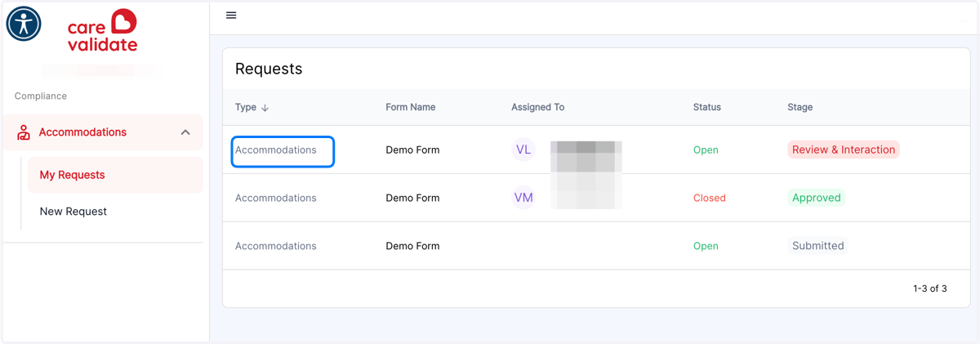Toggle the hamburger menu icon
The height and width of the screenshot is (344, 980).
tap(231, 16)
